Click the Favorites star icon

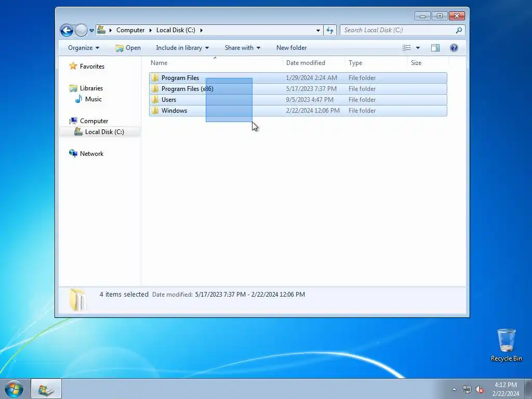point(73,66)
